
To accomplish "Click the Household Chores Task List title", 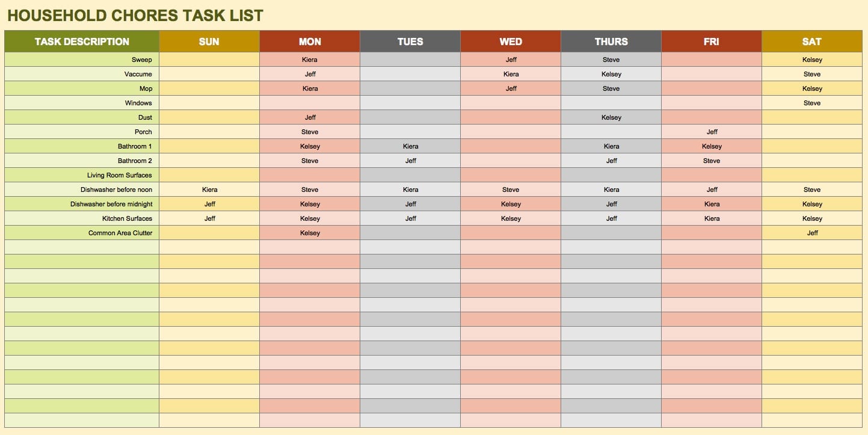I will pos(135,16).
